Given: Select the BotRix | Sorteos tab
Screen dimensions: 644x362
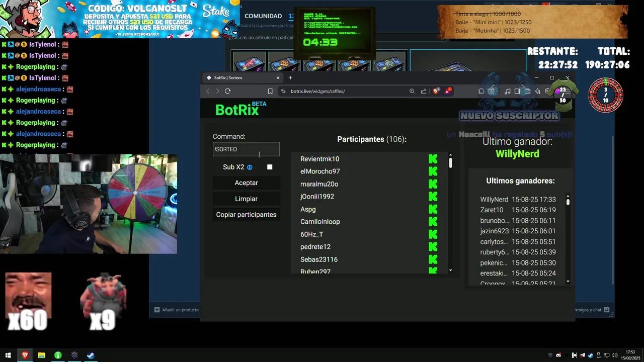Looking at the screenshot, I should coord(243,77).
